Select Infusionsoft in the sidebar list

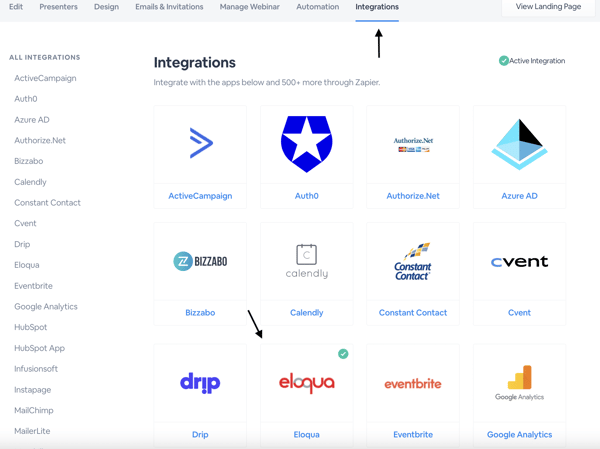[x=36, y=369]
